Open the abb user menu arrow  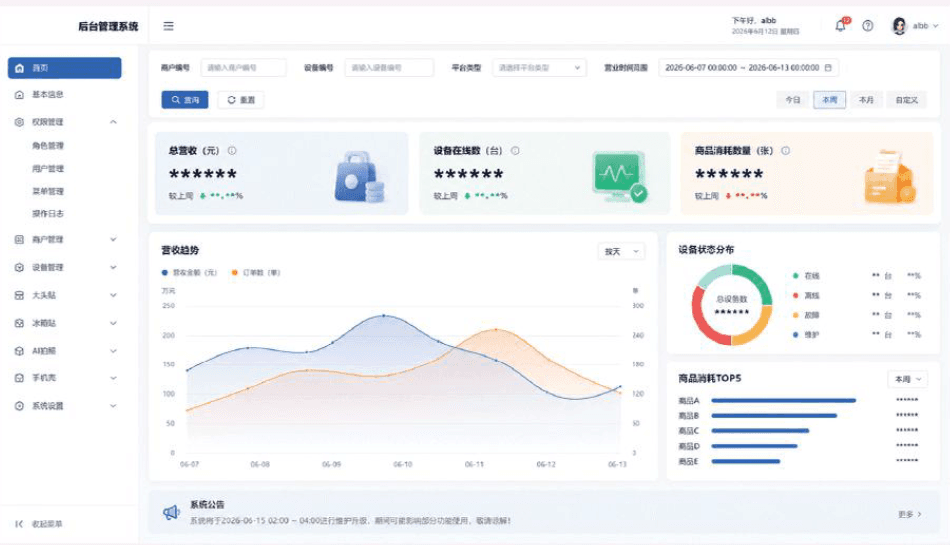[936, 25]
